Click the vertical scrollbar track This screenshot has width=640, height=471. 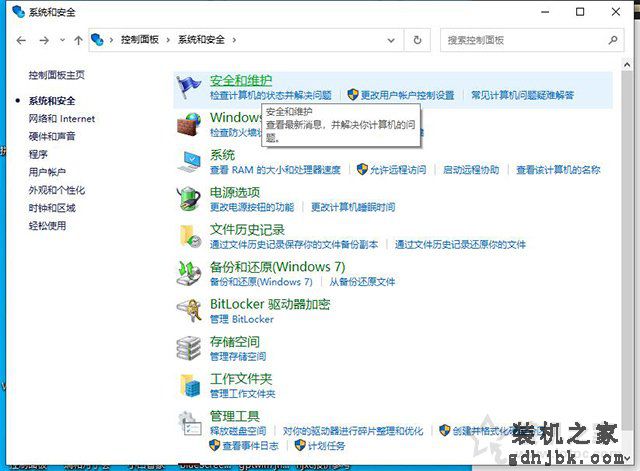coord(627,261)
